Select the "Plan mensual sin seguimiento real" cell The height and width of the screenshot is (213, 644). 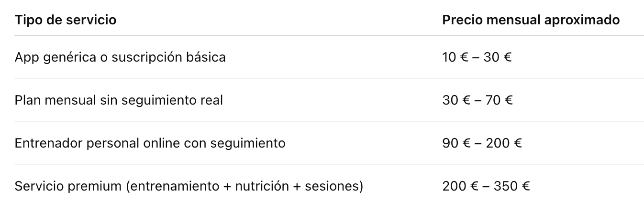tap(119, 100)
